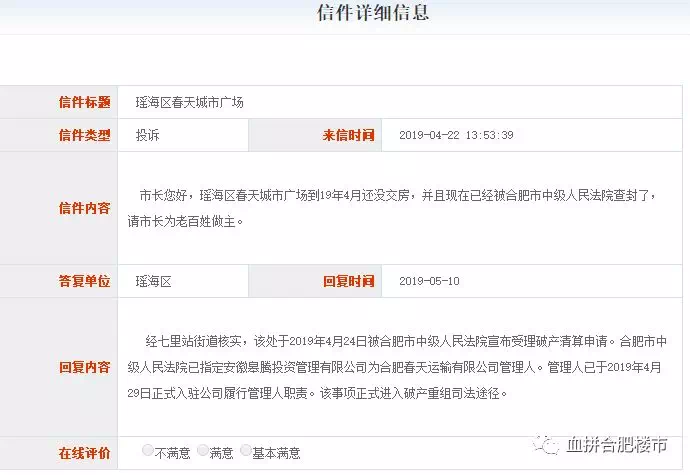This screenshot has width=690, height=475.
Task: Select the 不满意 radio button
Action: tap(148, 452)
